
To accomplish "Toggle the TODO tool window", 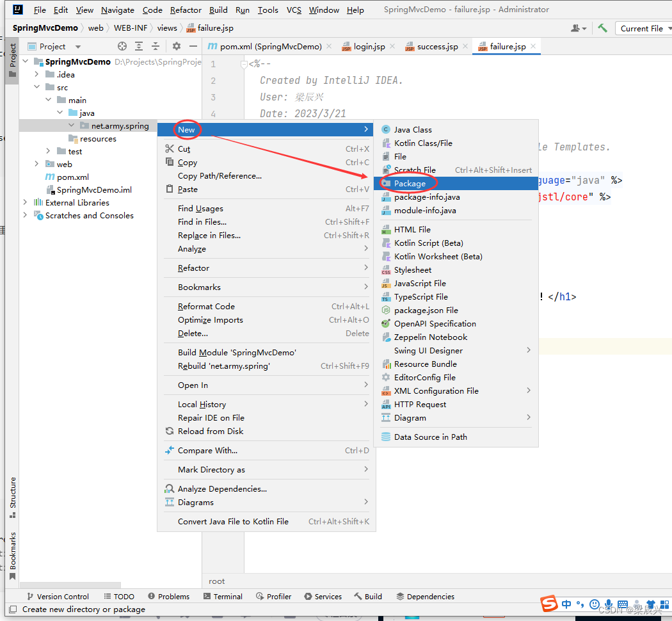I will pyautogui.click(x=118, y=596).
